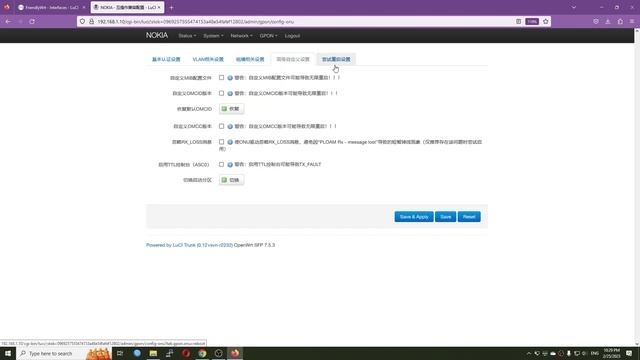The height and width of the screenshot is (360, 640).
Task: Open a new browser tab with the plus button
Action: [x=171, y=7]
